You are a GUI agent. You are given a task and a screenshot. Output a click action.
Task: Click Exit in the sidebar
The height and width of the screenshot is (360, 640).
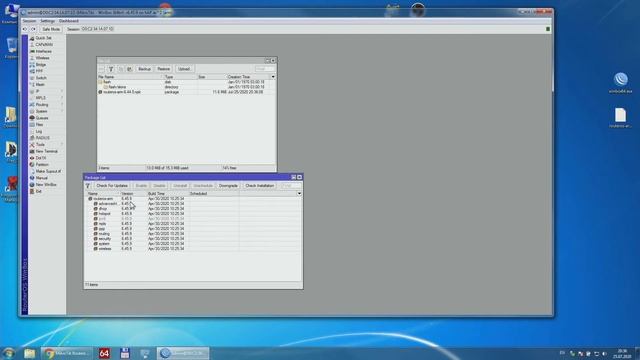(38, 191)
